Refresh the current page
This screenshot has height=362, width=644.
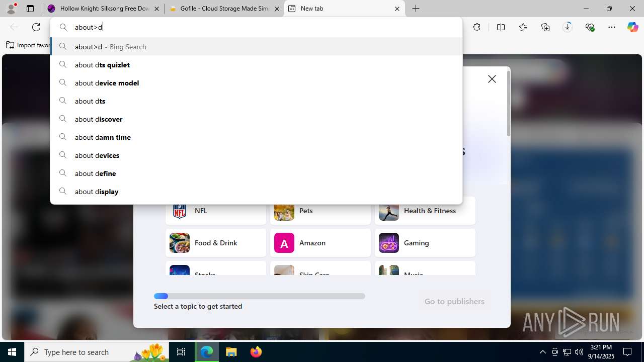click(x=36, y=27)
